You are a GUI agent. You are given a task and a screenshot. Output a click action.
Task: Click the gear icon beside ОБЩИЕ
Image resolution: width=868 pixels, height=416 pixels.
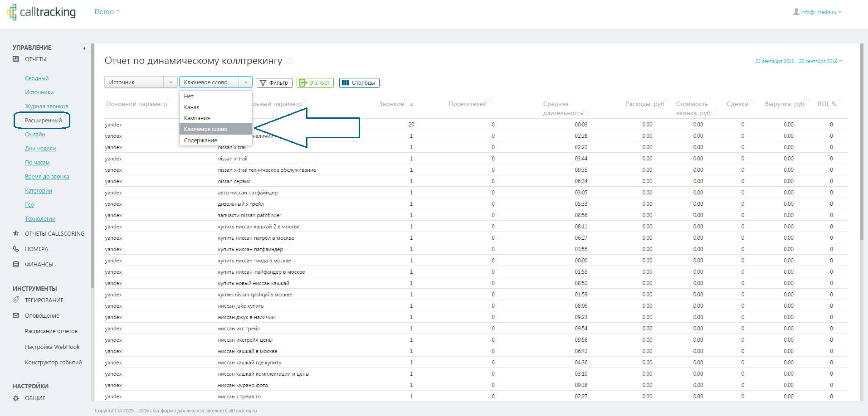click(x=16, y=398)
